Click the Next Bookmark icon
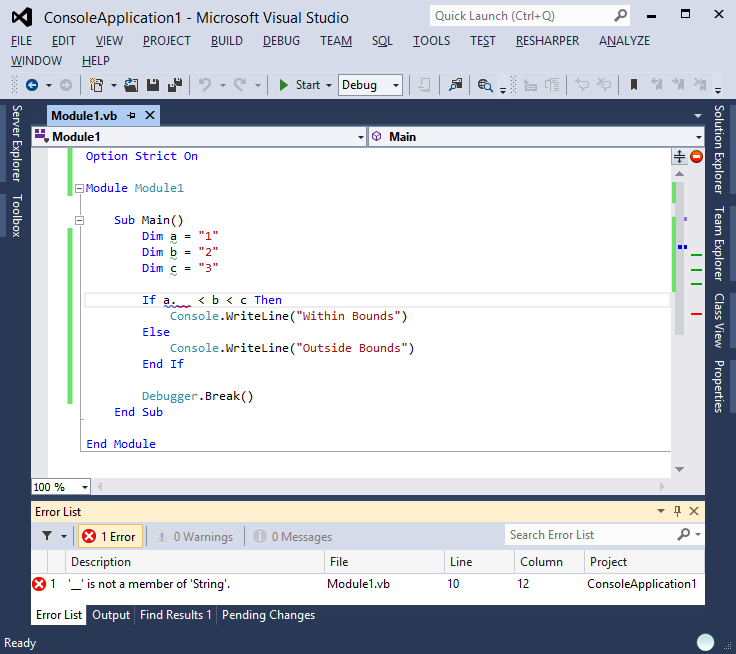 678,85
